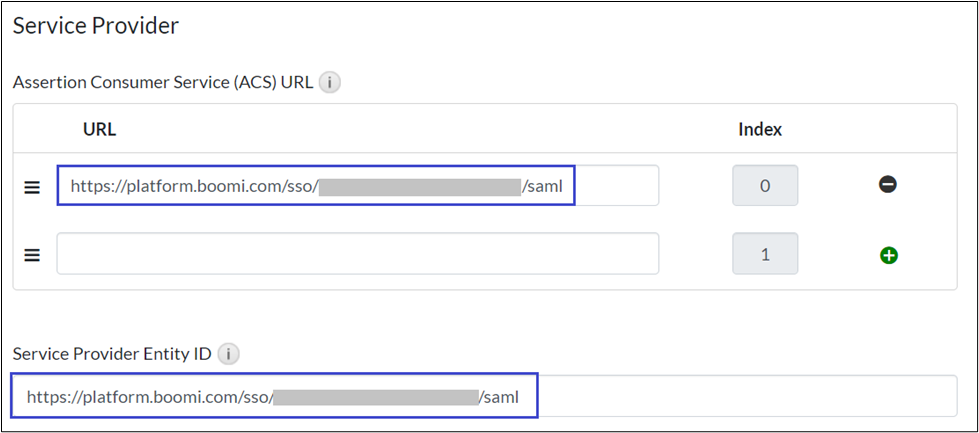The image size is (979, 433).
Task: Remove the index 0 ACS URL row
Action: [887, 185]
